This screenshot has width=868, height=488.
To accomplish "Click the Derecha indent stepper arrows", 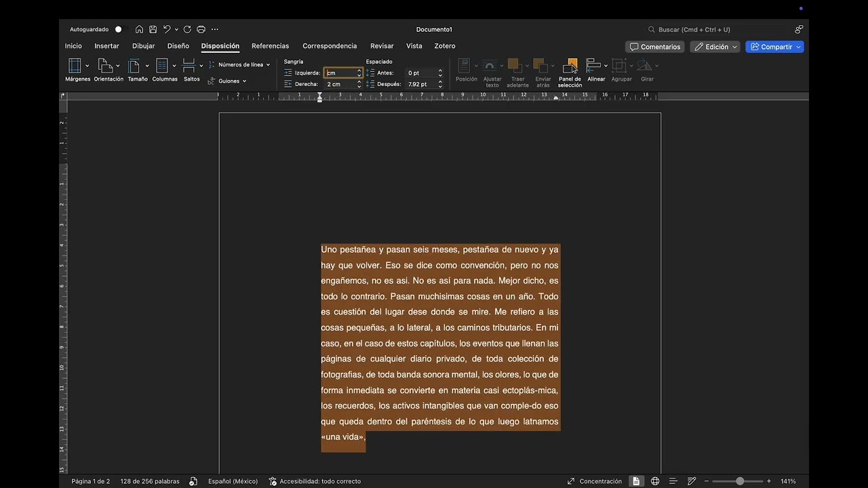I will pyautogui.click(x=359, y=84).
